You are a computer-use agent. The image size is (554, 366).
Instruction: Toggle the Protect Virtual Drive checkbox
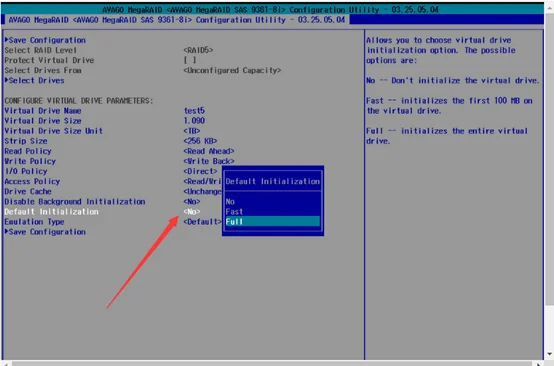[x=190, y=60]
